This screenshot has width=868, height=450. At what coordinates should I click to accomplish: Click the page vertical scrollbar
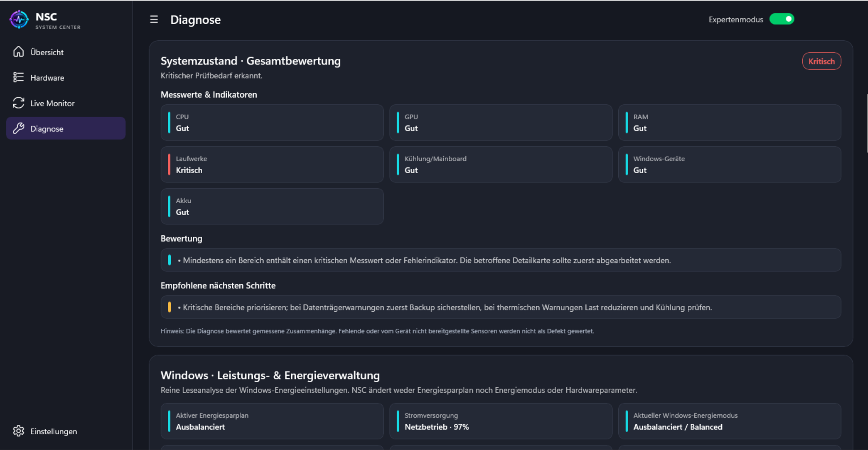point(866,123)
